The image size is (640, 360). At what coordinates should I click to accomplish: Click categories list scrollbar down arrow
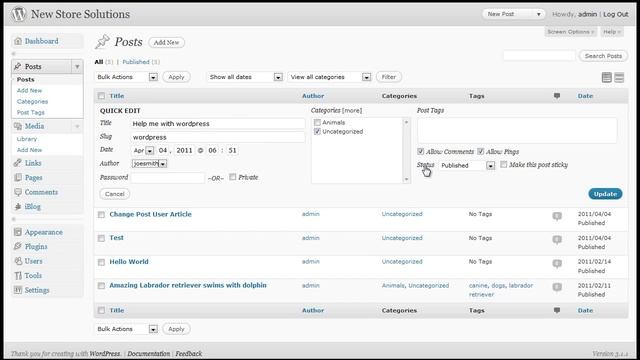coord(406,179)
